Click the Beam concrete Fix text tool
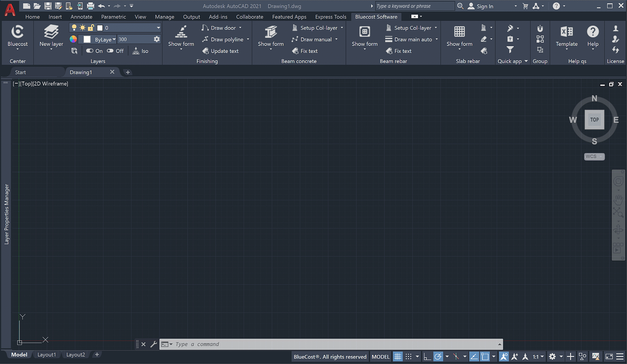627x364 pixels. [x=305, y=51]
